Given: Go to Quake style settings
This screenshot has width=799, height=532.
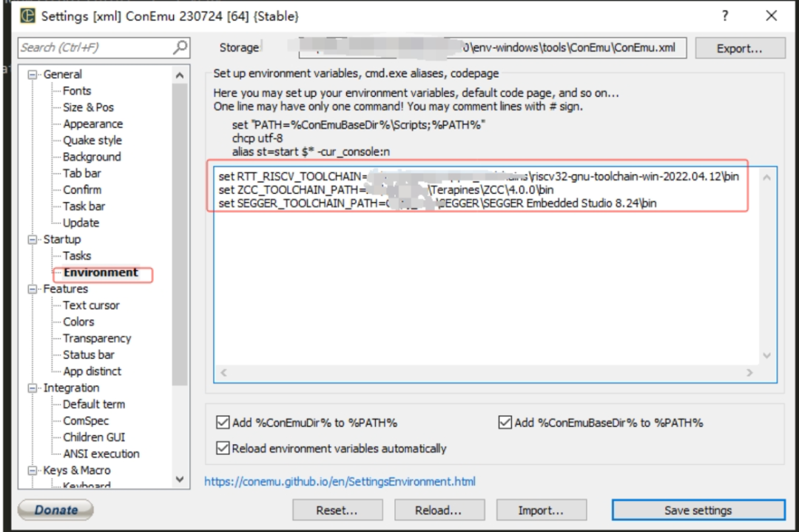Looking at the screenshot, I should [x=92, y=140].
